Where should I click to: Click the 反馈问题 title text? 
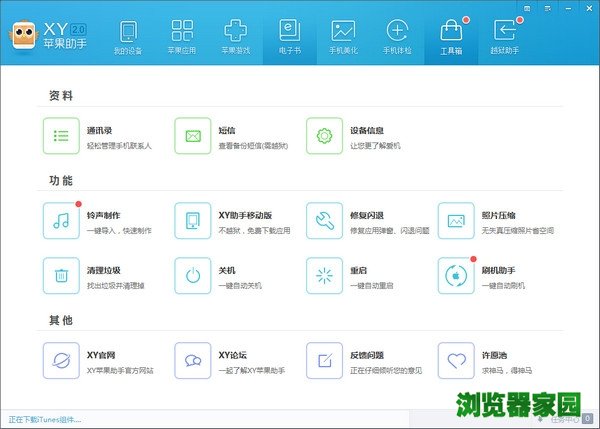coord(367,355)
